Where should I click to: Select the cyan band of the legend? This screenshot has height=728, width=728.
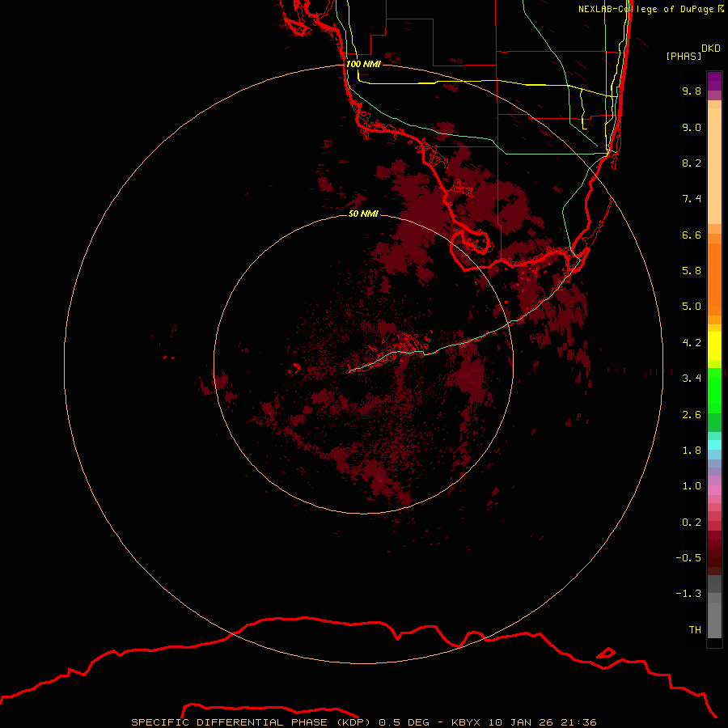(x=714, y=445)
